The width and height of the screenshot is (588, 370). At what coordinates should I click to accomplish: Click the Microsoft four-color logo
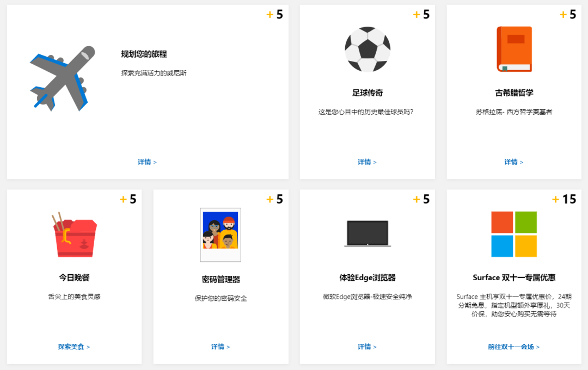coord(514,235)
